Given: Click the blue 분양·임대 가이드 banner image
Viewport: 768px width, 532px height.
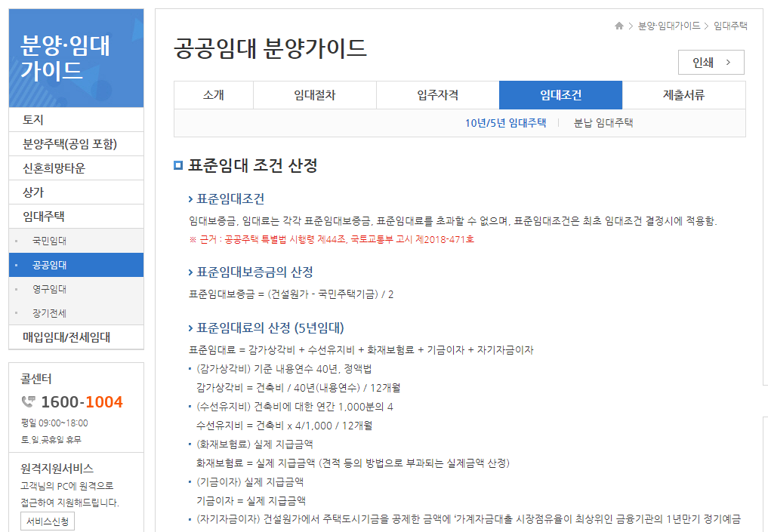Looking at the screenshot, I should 76,58.
